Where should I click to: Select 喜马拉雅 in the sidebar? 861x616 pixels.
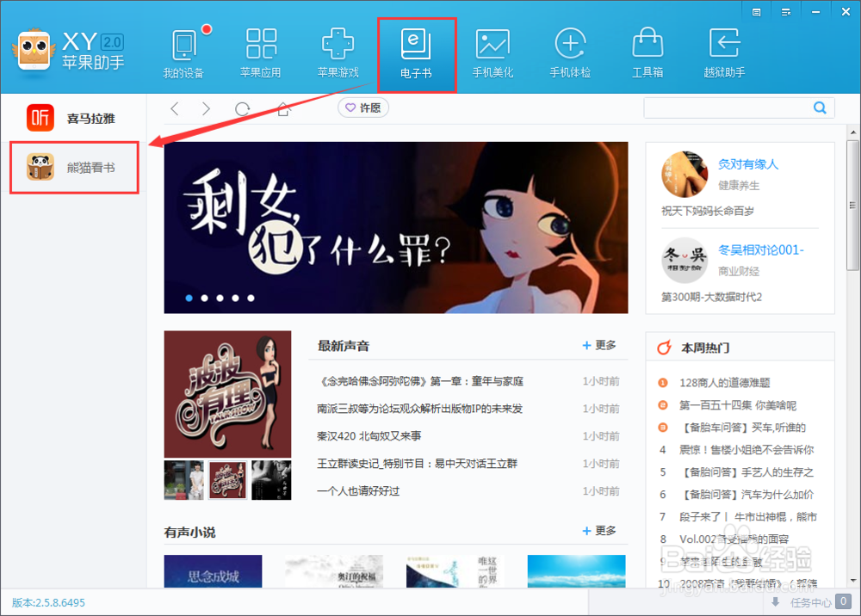(73, 118)
